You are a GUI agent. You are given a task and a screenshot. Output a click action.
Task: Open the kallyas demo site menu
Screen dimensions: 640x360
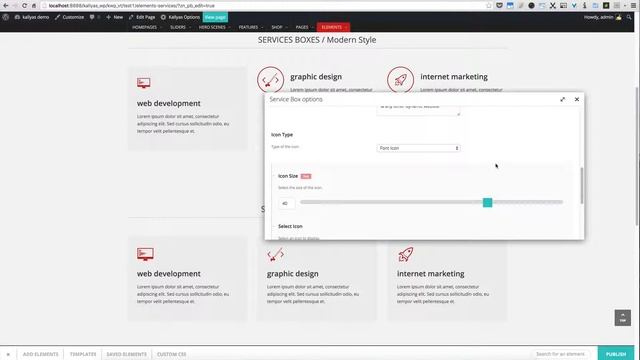coord(32,17)
